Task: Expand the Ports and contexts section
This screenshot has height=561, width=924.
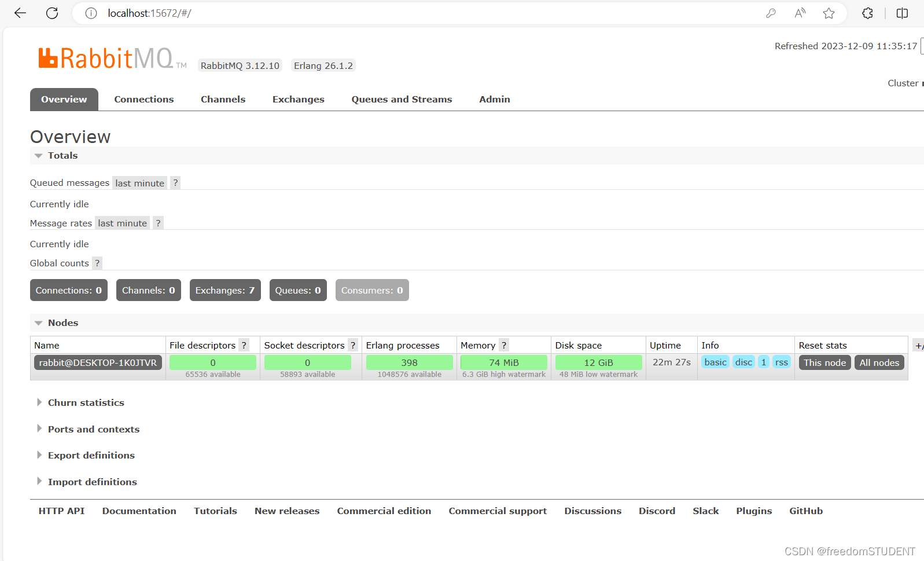Action: [93, 430]
